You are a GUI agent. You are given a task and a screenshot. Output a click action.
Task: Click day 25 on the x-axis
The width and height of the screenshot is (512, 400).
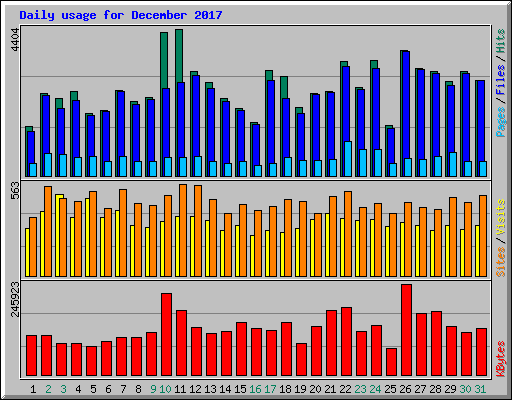[390, 389]
